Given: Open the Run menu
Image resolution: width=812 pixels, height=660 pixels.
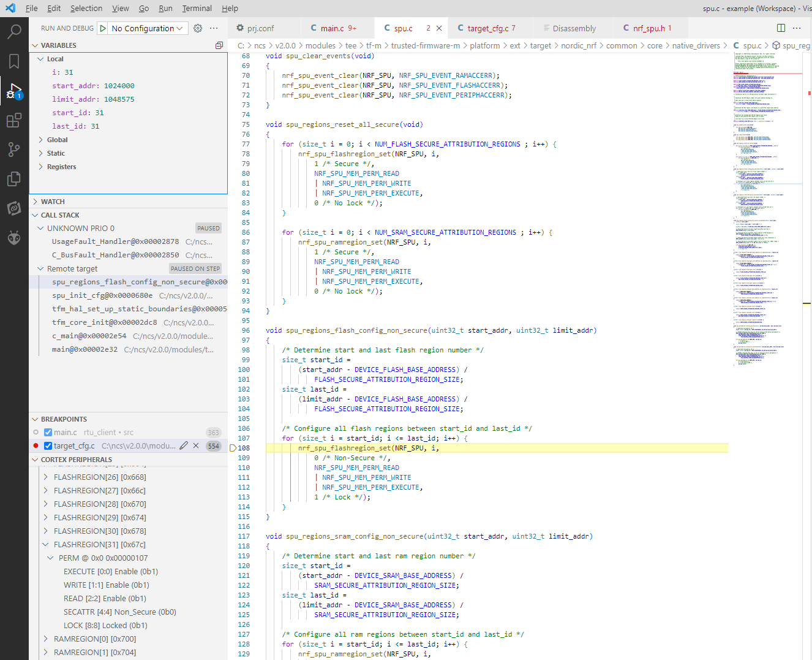Looking at the screenshot, I should [165, 8].
